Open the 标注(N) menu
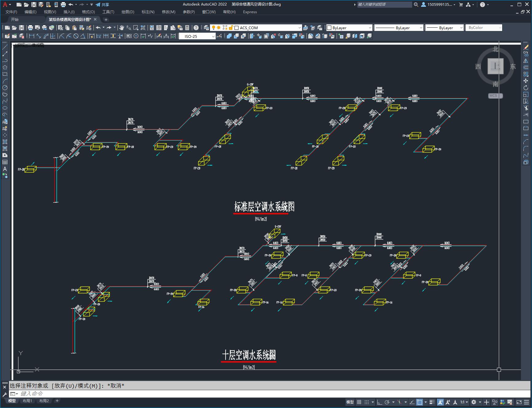Viewport: 532px width, 408px height. click(148, 12)
